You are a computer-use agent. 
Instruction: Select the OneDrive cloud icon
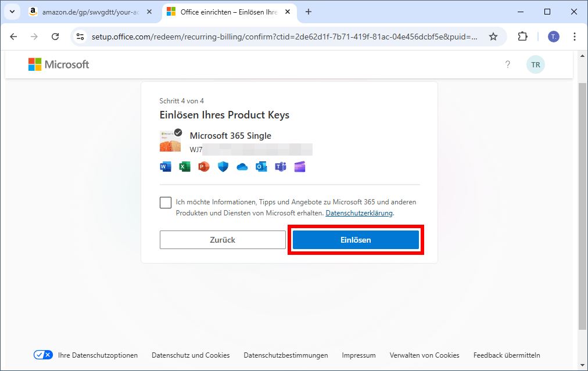(242, 167)
